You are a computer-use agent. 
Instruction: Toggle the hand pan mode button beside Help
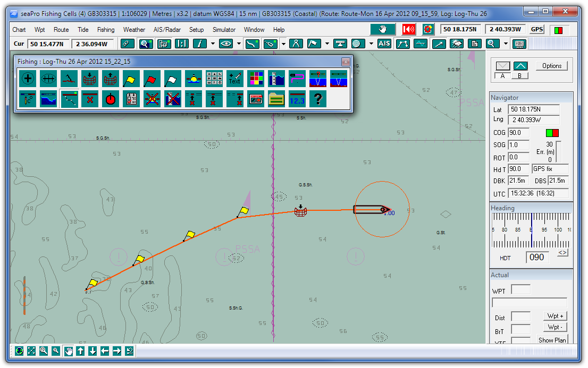383,29
